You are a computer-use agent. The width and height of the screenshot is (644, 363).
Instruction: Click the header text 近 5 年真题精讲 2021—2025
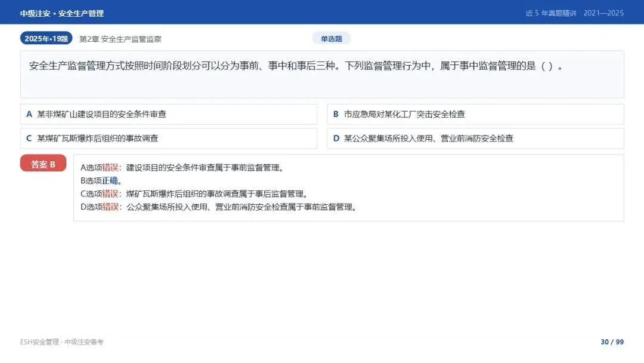pos(575,13)
